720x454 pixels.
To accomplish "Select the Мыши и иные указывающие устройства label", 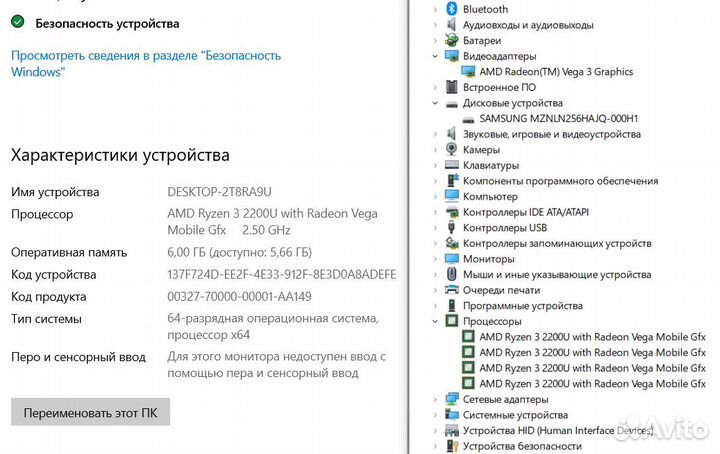I will coord(557,275).
